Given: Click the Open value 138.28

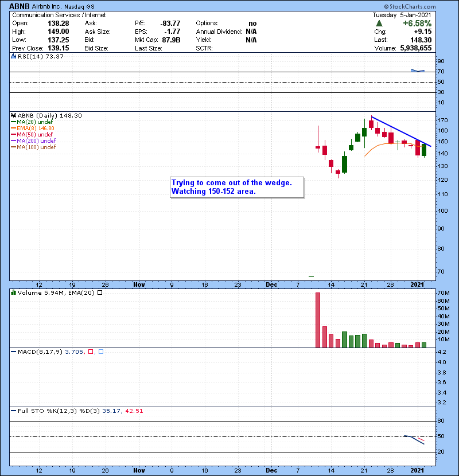Looking at the screenshot, I should pos(59,24).
